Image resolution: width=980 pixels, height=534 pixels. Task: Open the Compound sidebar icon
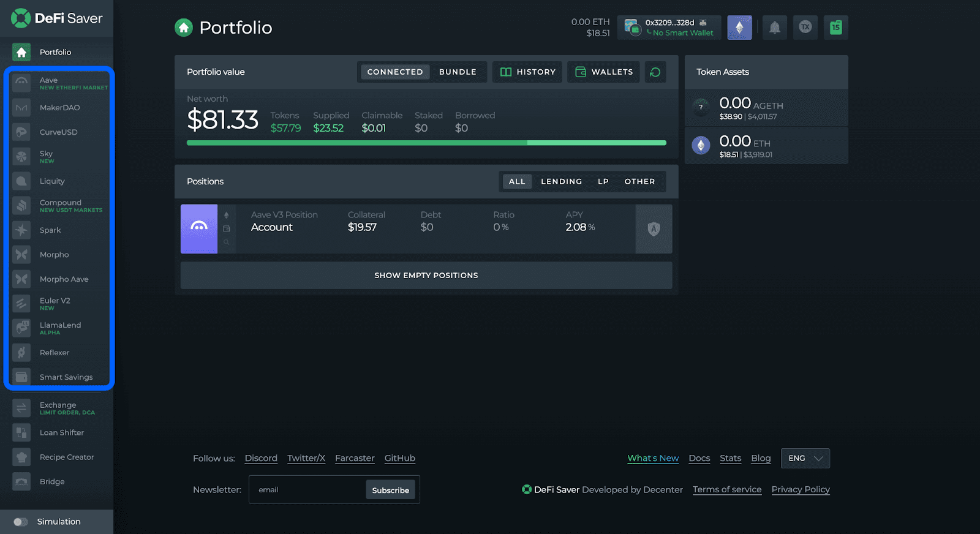(21, 206)
